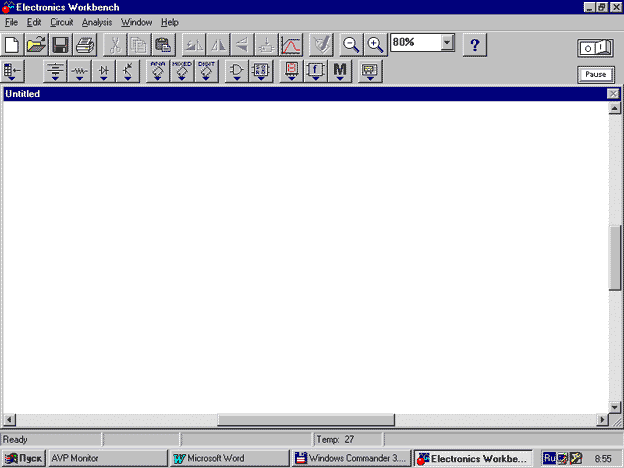Copy the selected component
Image resolution: width=624 pixels, height=468 pixels.
(x=139, y=45)
